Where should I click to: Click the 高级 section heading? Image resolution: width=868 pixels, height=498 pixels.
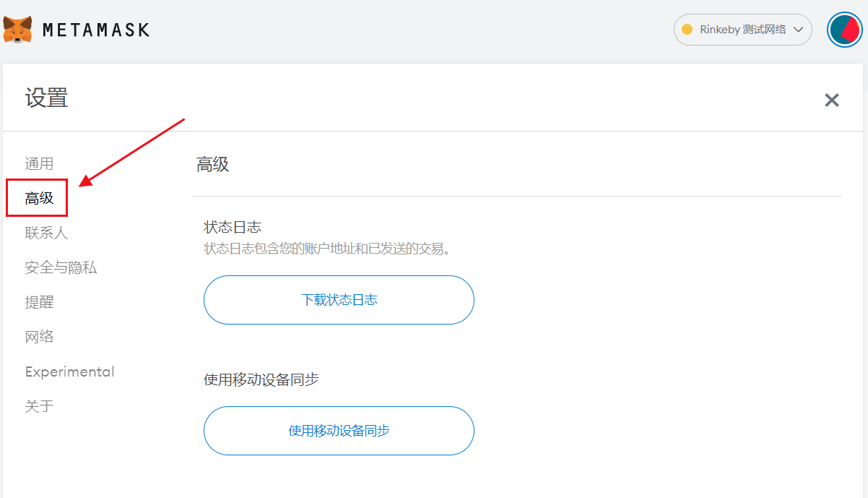212,164
